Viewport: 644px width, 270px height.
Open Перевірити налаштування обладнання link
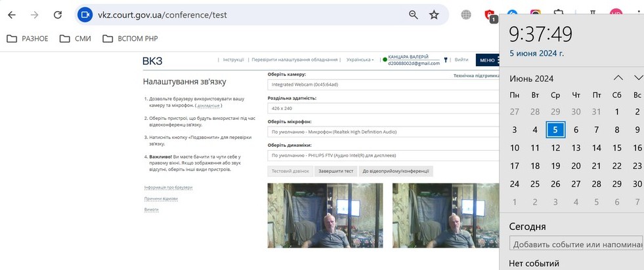coord(295,60)
